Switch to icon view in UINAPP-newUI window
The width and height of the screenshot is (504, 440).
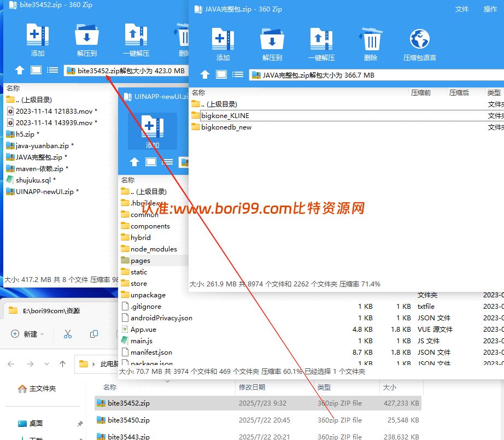coord(151,162)
